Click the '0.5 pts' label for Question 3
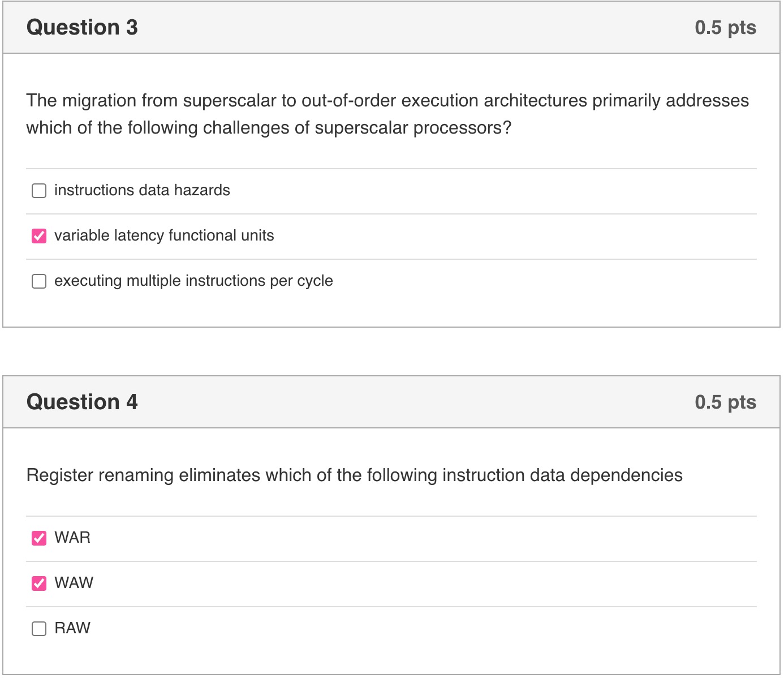784x678 pixels. click(x=726, y=27)
